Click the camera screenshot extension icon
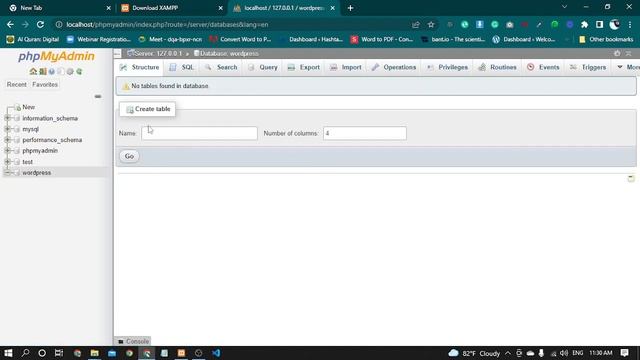This screenshot has height=360, width=640. coord(510,24)
